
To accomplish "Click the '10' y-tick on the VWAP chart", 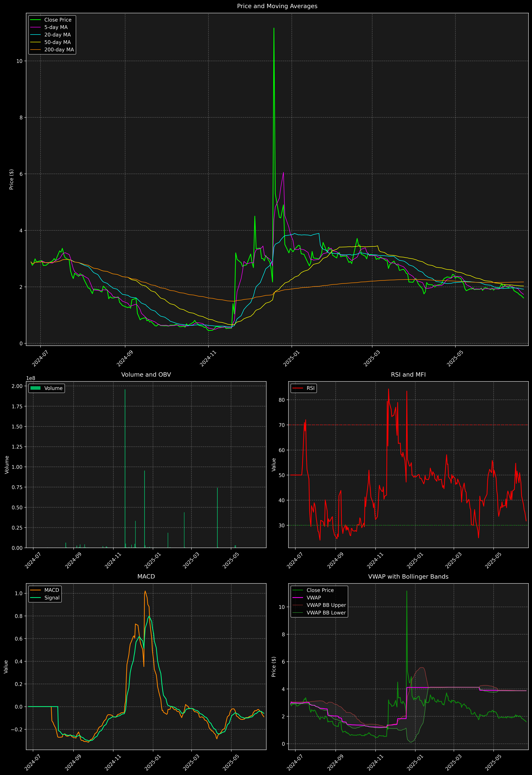I will [x=282, y=607].
